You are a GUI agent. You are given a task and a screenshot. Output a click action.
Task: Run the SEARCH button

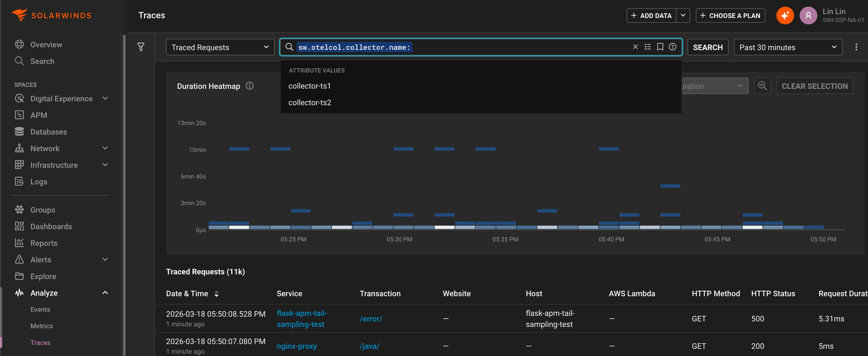click(x=708, y=47)
